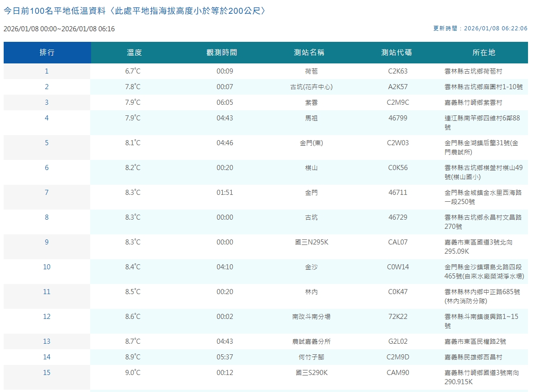The width and height of the screenshot is (534, 392).
Task: Sort by the 排行 column header
Action: tap(47, 52)
